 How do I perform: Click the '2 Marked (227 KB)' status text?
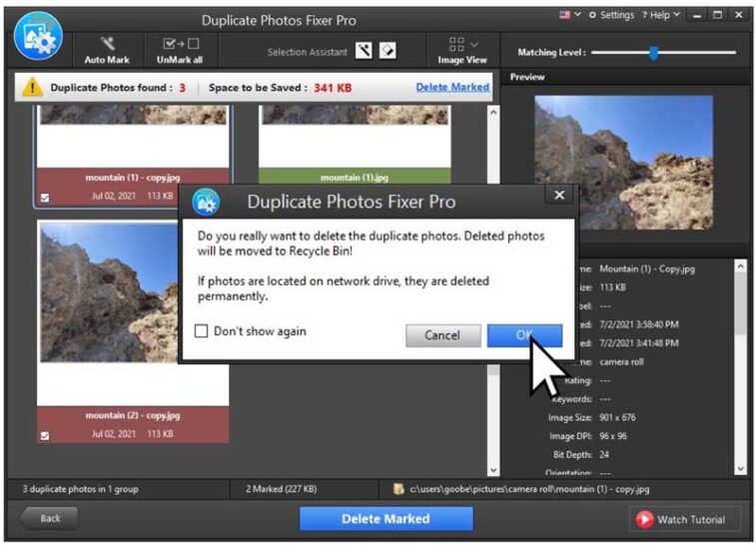[281, 489]
